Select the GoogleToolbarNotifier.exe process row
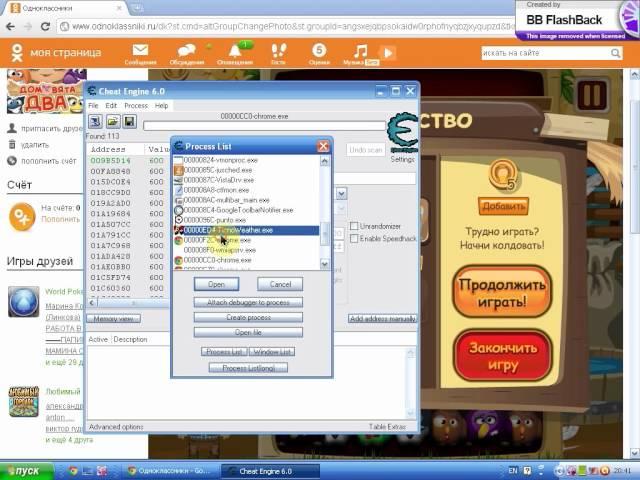The width and height of the screenshot is (640, 480). 246,210
